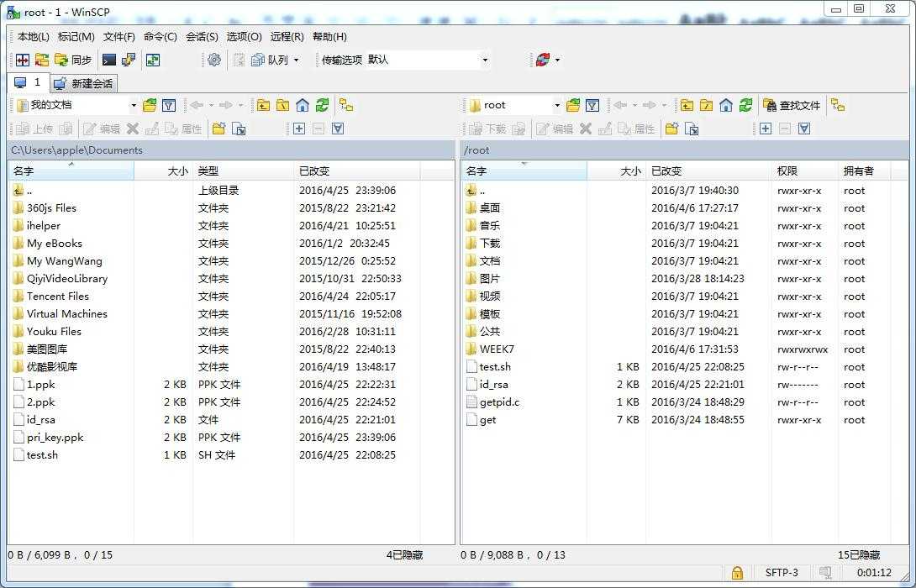Refresh the remote panel

(x=745, y=106)
